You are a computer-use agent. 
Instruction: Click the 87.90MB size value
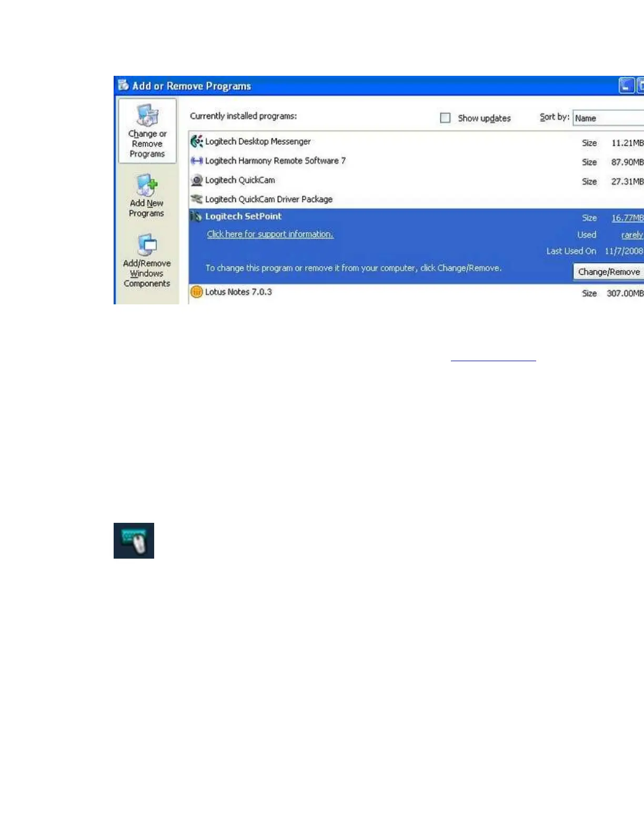point(627,162)
